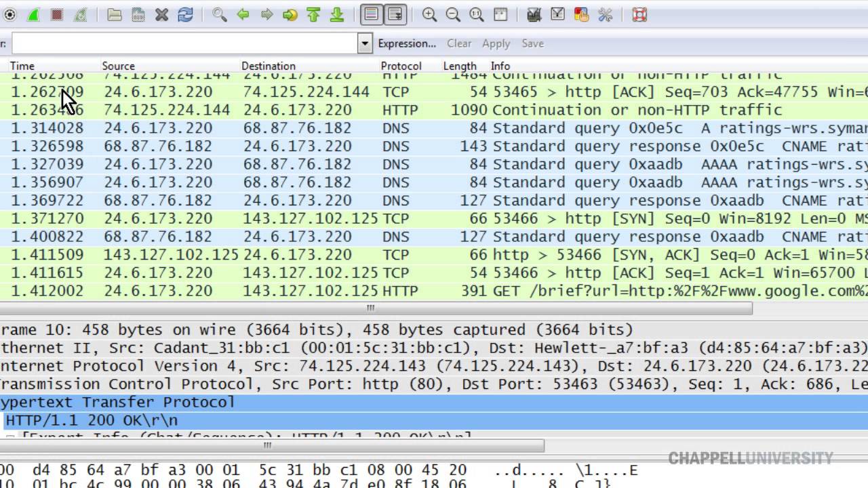Find a packet with the magnifier
Viewport: 868px width, 488px height.
click(220, 14)
